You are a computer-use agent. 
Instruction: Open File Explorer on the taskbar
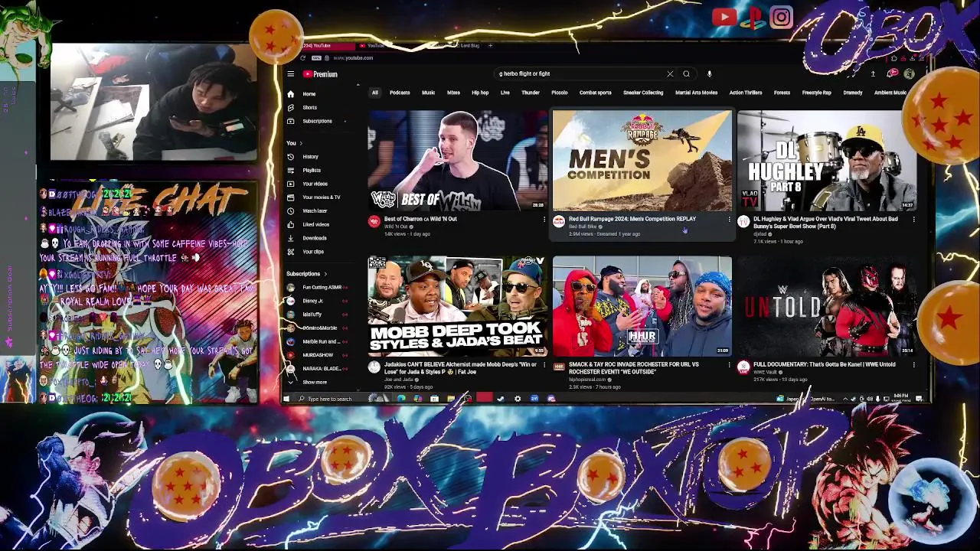[450, 399]
